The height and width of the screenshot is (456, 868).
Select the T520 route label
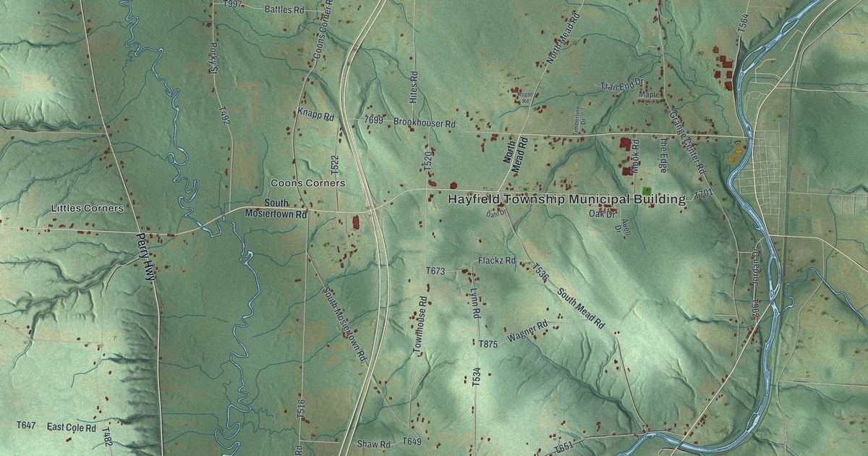pos(427,162)
